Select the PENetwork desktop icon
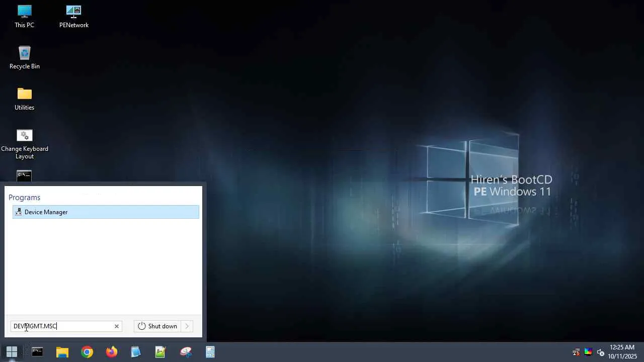The image size is (644, 362). [74, 17]
